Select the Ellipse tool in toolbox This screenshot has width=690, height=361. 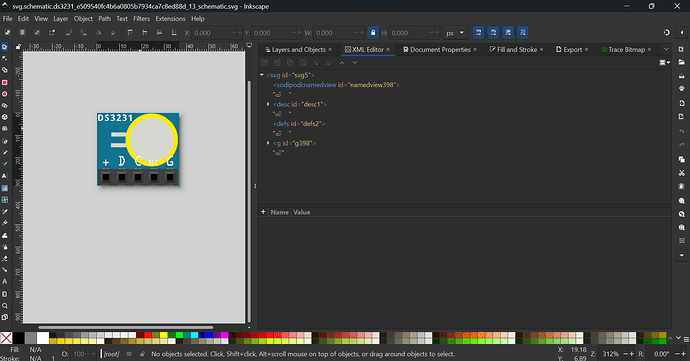coord(5,94)
